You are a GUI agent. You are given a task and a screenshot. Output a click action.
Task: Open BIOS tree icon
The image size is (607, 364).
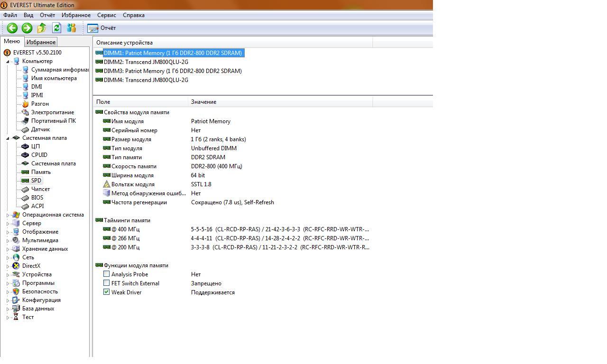click(26, 198)
